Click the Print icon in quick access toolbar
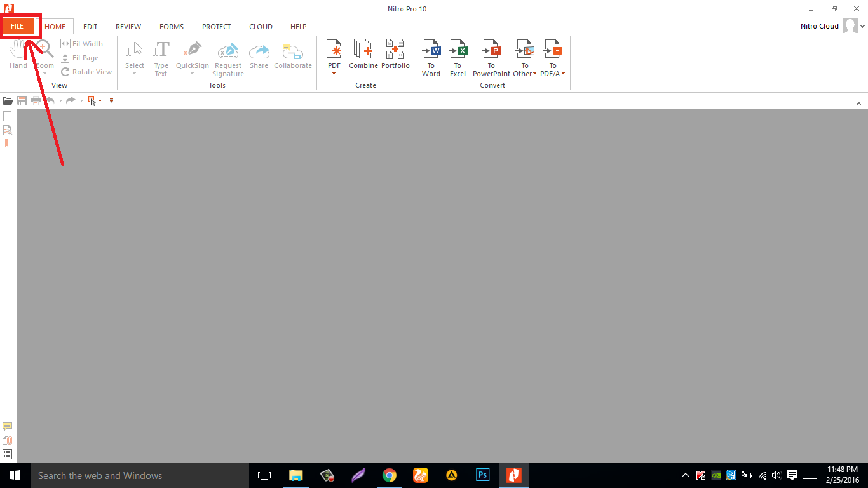The height and width of the screenshot is (488, 868). click(36, 100)
